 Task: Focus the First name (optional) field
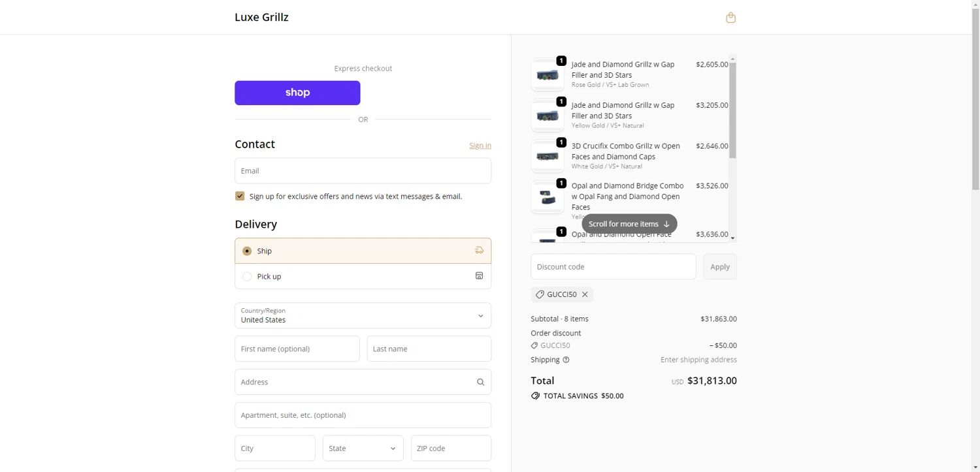297,349
